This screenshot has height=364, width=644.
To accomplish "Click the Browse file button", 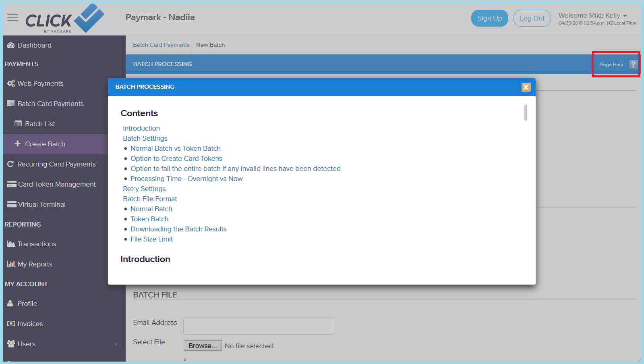I will [x=203, y=346].
